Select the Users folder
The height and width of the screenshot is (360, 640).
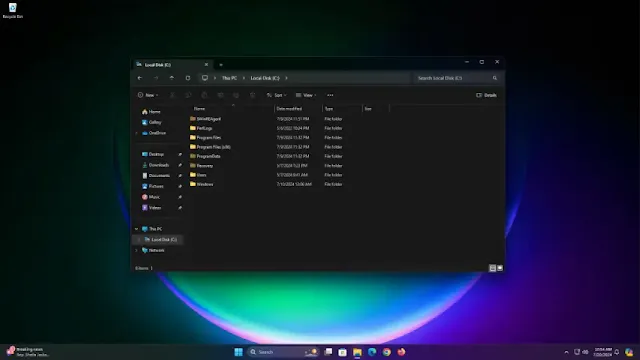click(x=198, y=175)
